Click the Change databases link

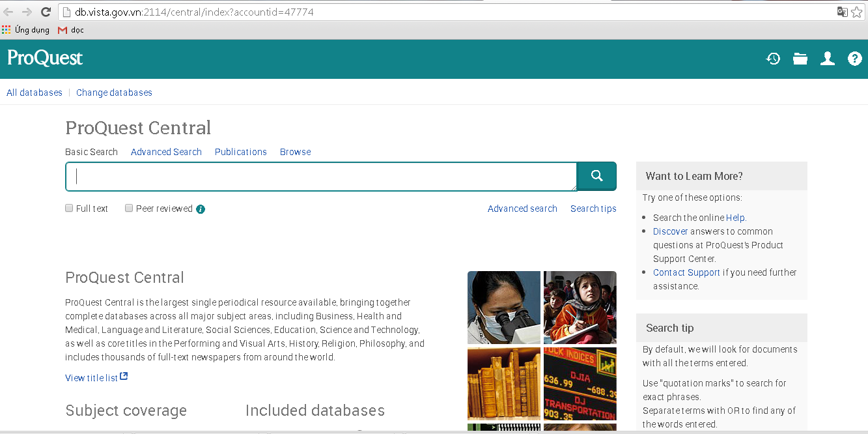114,93
